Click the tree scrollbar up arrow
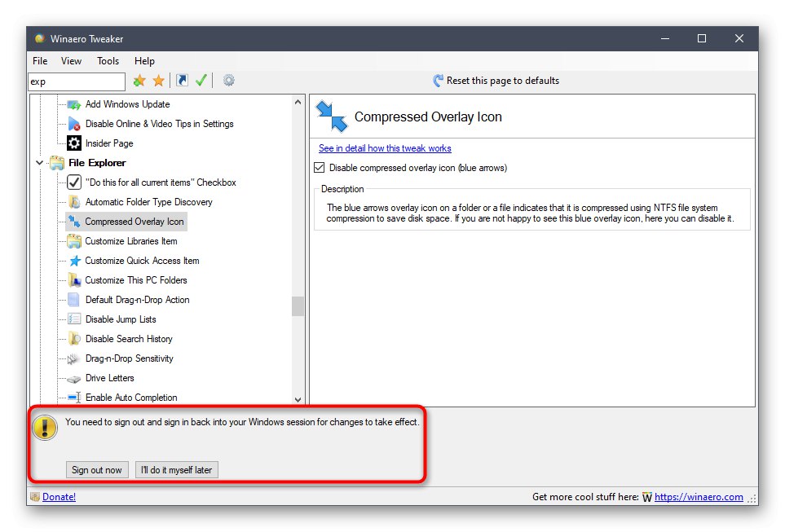This screenshot has height=532, width=785. pos(298,102)
